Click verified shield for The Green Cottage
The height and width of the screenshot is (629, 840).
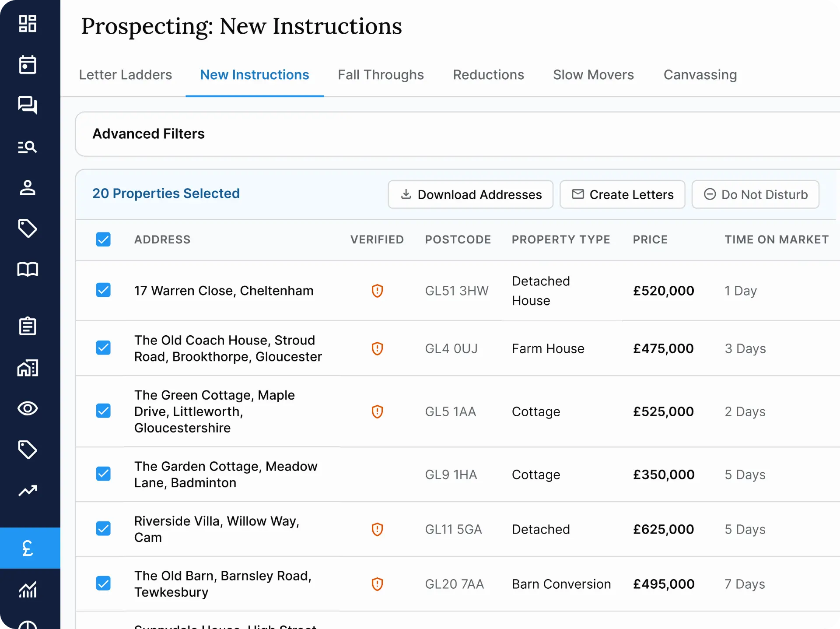click(x=377, y=411)
